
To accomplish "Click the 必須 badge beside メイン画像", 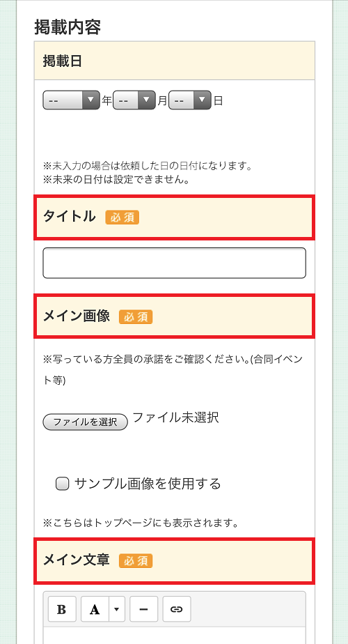I will point(136,316).
